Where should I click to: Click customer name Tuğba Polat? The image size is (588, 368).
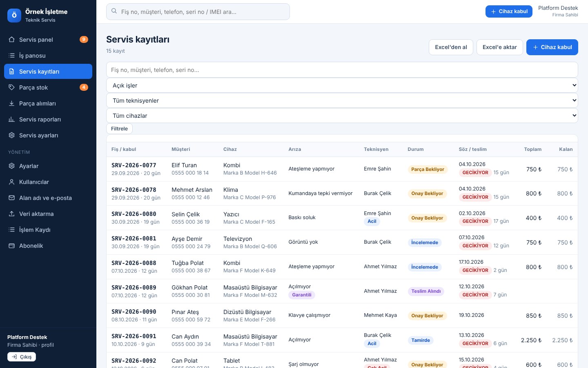point(188,263)
